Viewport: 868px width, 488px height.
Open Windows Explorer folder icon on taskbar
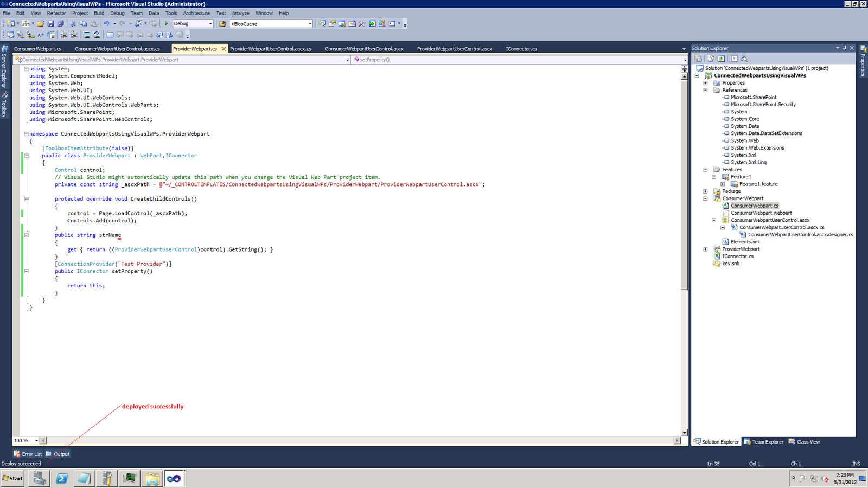click(152, 478)
